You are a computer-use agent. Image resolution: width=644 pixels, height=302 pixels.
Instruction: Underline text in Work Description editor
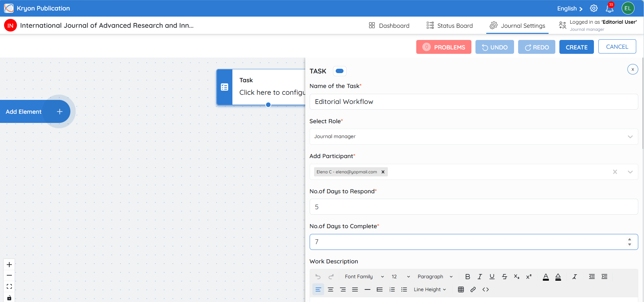[492, 277]
